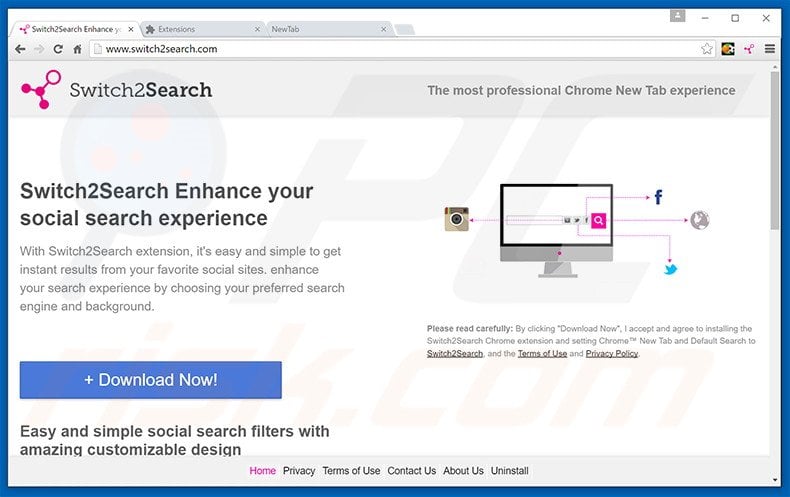Click the monitor illustration's search box
The width and height of the screenshot is (790, 497).
[x=535, y=220]
